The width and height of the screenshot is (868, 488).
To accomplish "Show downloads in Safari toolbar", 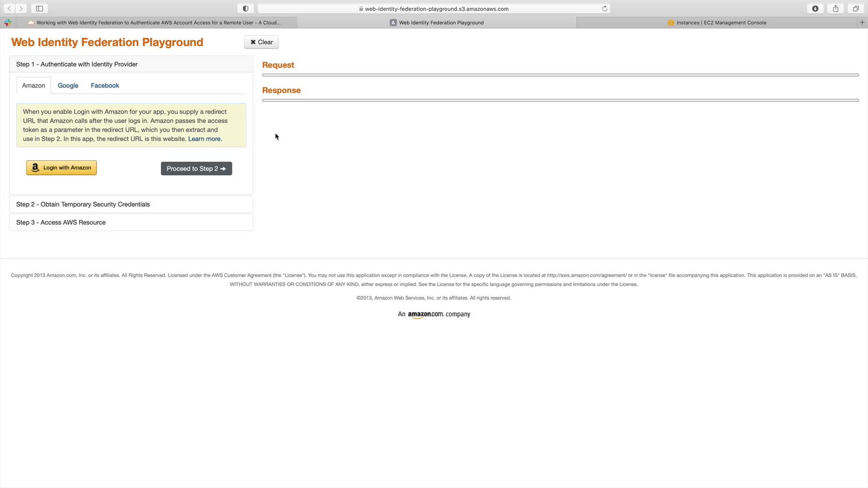I will click(815, 8).
